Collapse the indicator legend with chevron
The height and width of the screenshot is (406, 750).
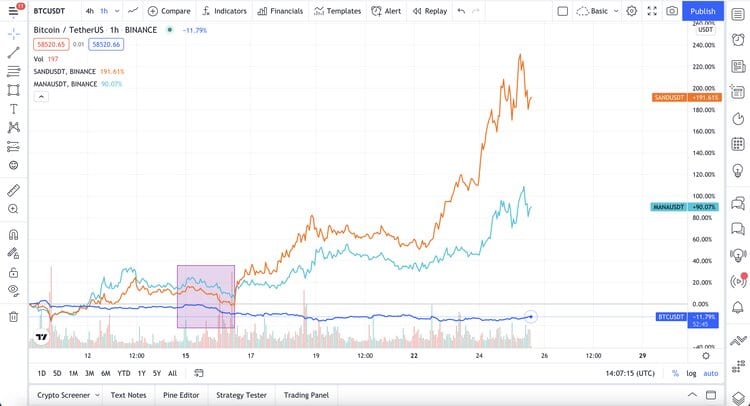42,98
